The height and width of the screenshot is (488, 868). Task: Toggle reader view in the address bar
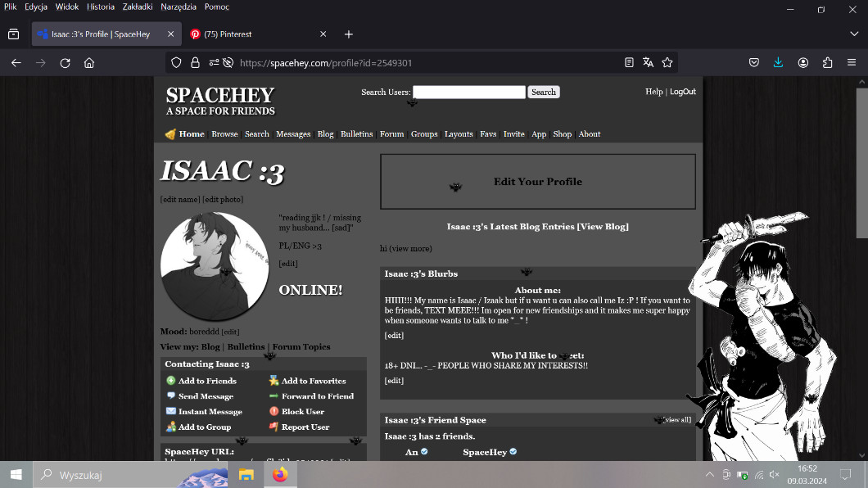(x=629, y=62)
